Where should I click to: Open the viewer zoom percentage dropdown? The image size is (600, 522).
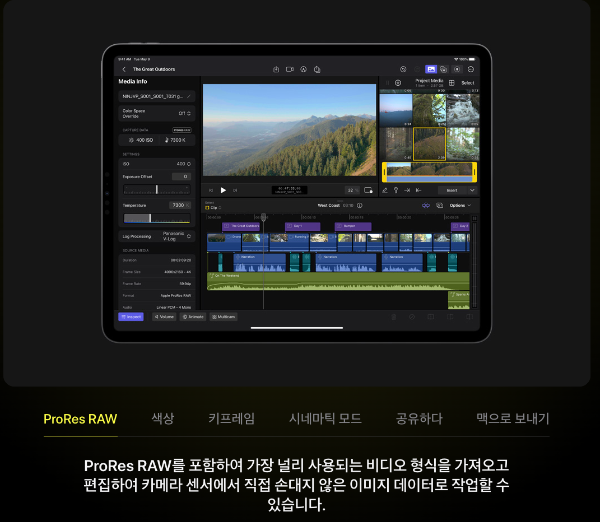tap(352, 190)
